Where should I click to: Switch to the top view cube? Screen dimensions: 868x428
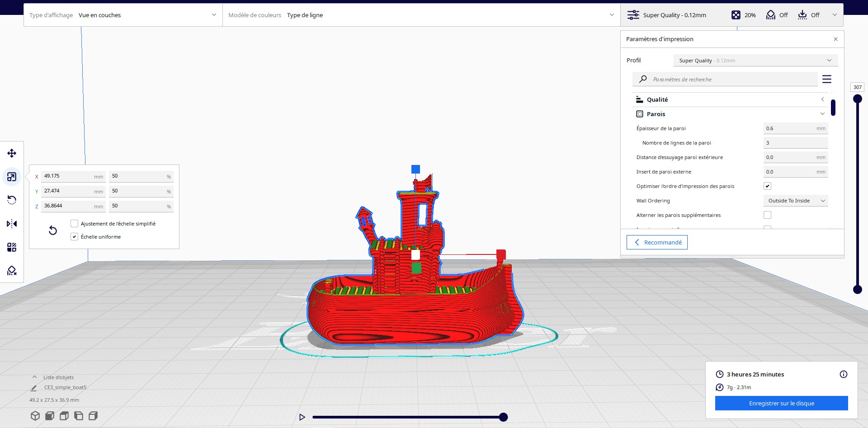[64, 416]
